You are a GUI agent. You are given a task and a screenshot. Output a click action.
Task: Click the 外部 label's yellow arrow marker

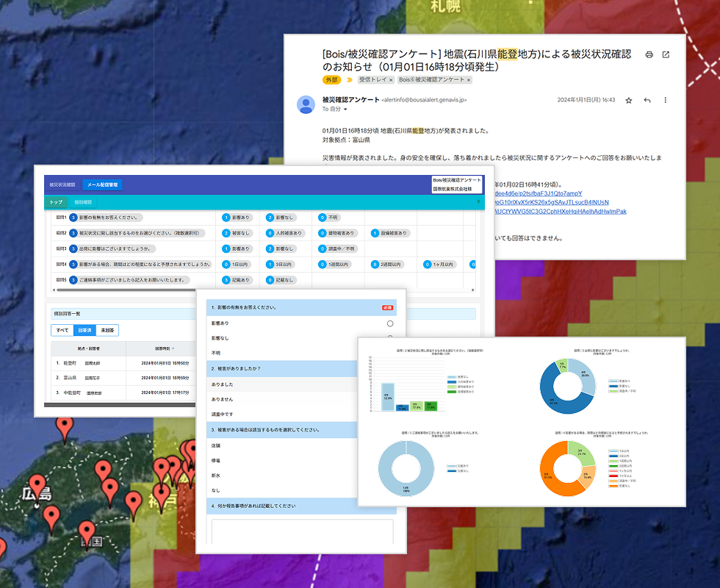point(350,79)
